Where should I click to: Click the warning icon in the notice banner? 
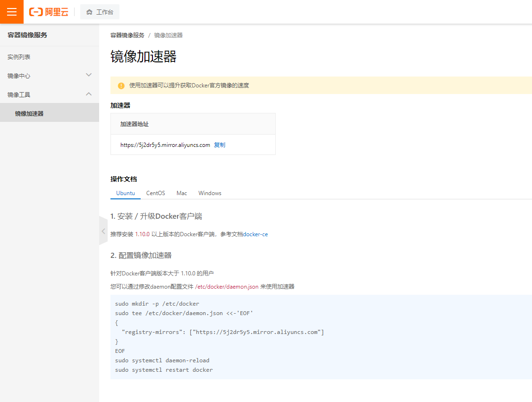121,86
